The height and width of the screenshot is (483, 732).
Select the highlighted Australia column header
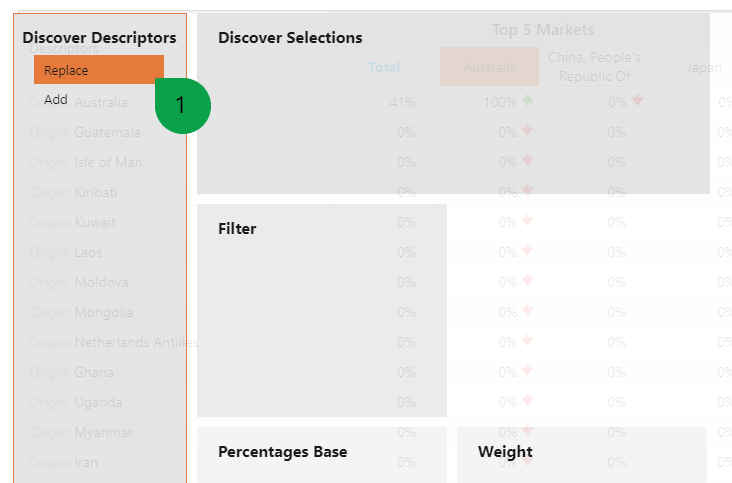pos(489,67)
